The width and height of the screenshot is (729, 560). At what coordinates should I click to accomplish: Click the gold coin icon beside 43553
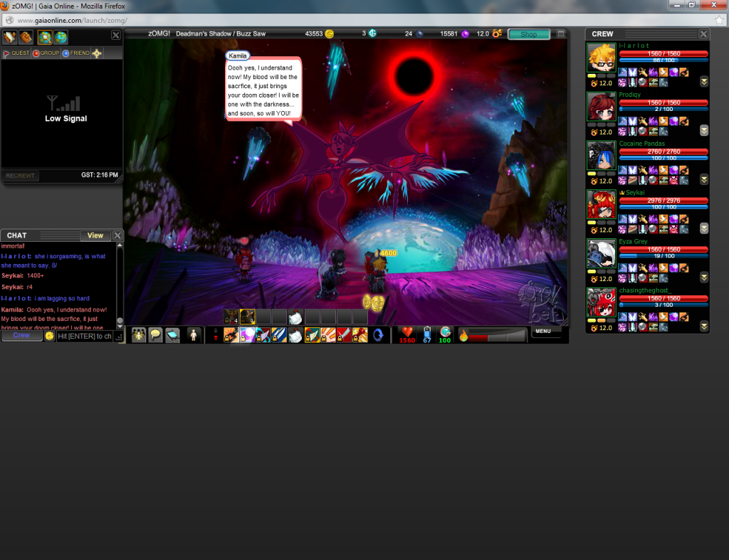329,33
